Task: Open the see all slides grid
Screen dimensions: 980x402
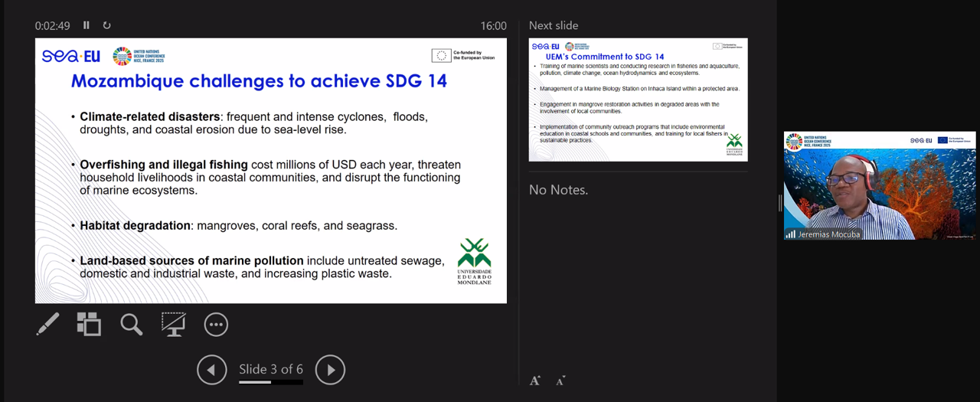Action: tap(89, 325)
